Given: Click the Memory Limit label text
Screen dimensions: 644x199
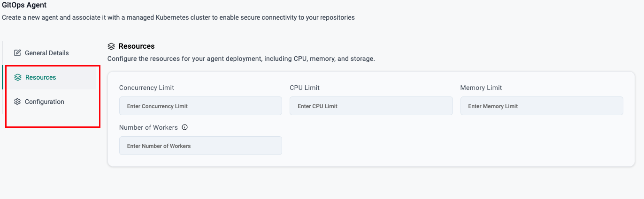Looking at the screenshot, I should coord(481,88).
